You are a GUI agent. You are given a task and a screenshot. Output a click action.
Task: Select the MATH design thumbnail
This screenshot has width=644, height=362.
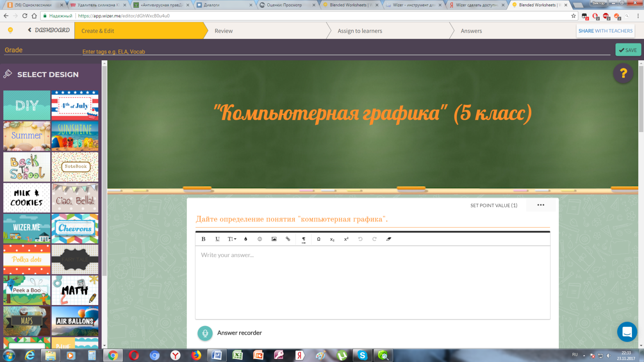[x=75, y=290]
